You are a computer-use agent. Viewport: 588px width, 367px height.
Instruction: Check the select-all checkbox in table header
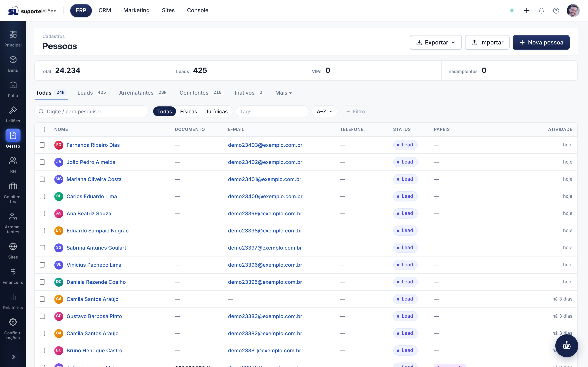(42, 129)
